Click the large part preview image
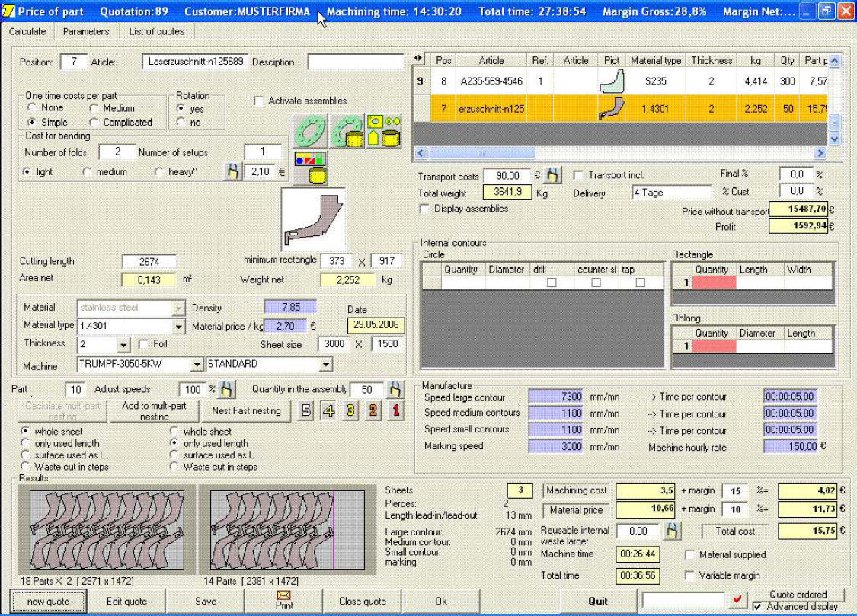Viewport: 857px width, 616px height. [x=313, y=219]
